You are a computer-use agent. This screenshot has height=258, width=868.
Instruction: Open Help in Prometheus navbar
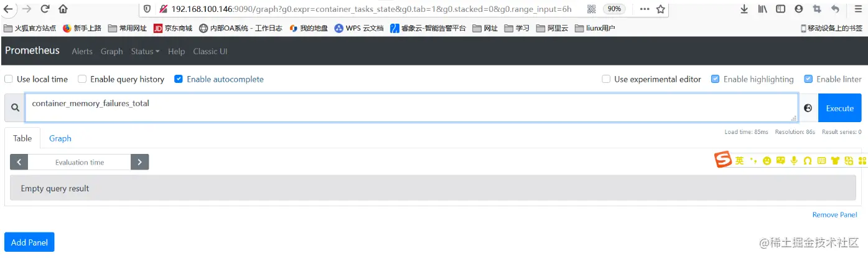click(x=176, y=51)
